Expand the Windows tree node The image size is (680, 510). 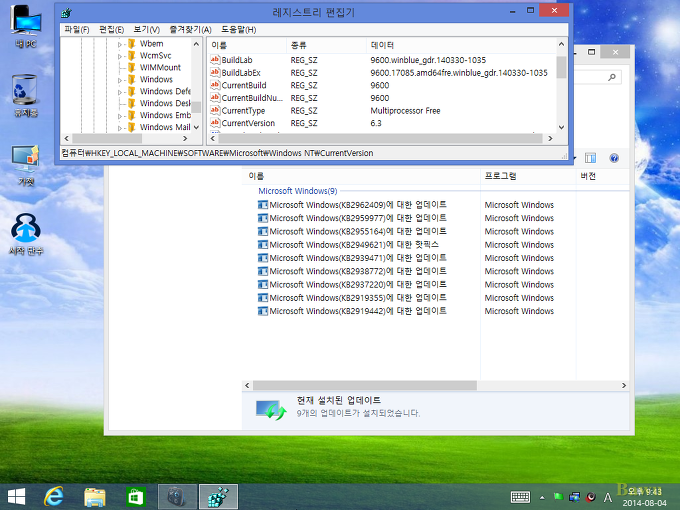click(x=120, y=80)
